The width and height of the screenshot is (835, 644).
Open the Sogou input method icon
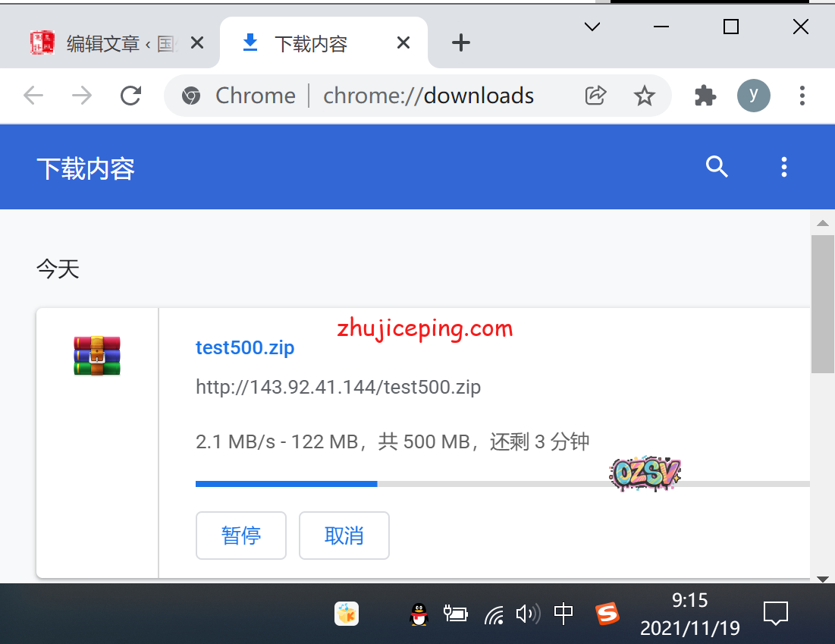click(x=607, y=613)
